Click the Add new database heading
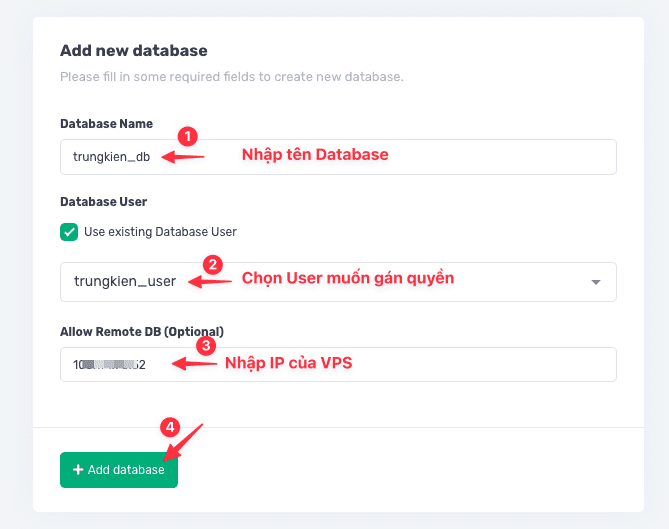 tap(134, 50)
